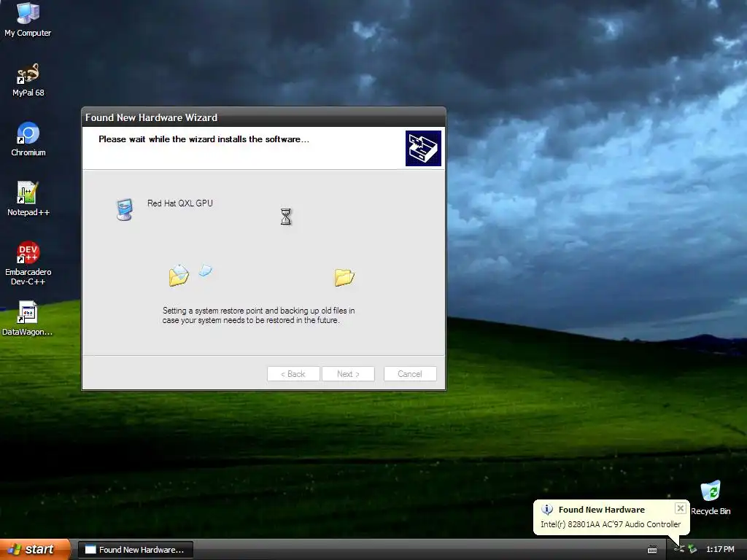This screenshot has height=560, width=747.
Task: Click the keyboard tray icon
Action: [652, 550]
